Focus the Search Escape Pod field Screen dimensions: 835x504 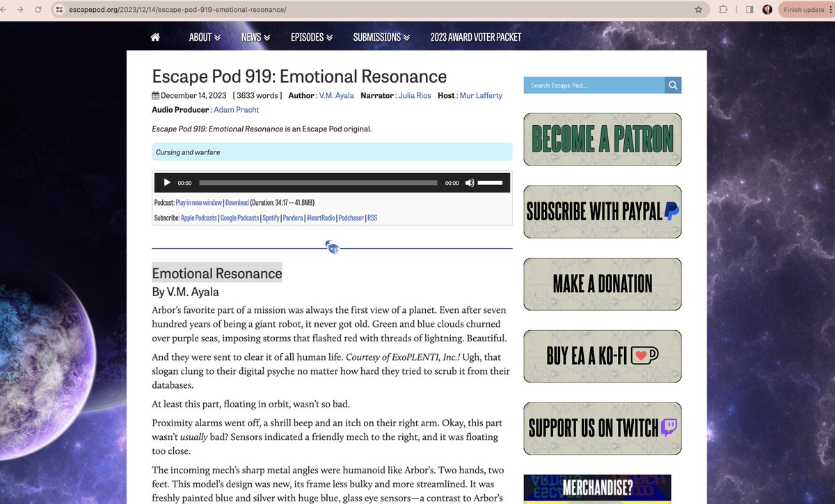pyautogui.click(x=594, y=85)
